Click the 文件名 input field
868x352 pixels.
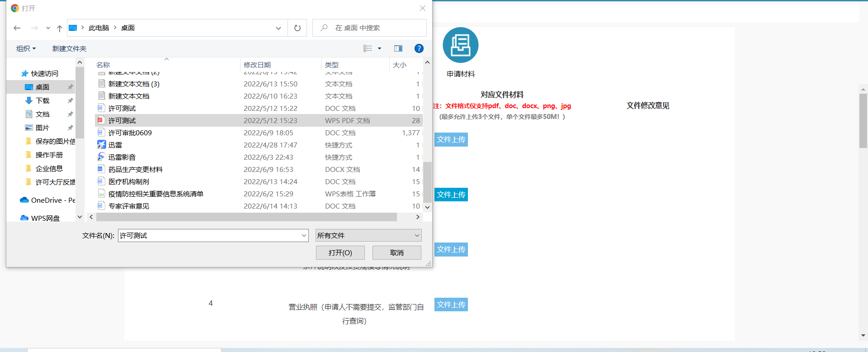tap(208, 236)
